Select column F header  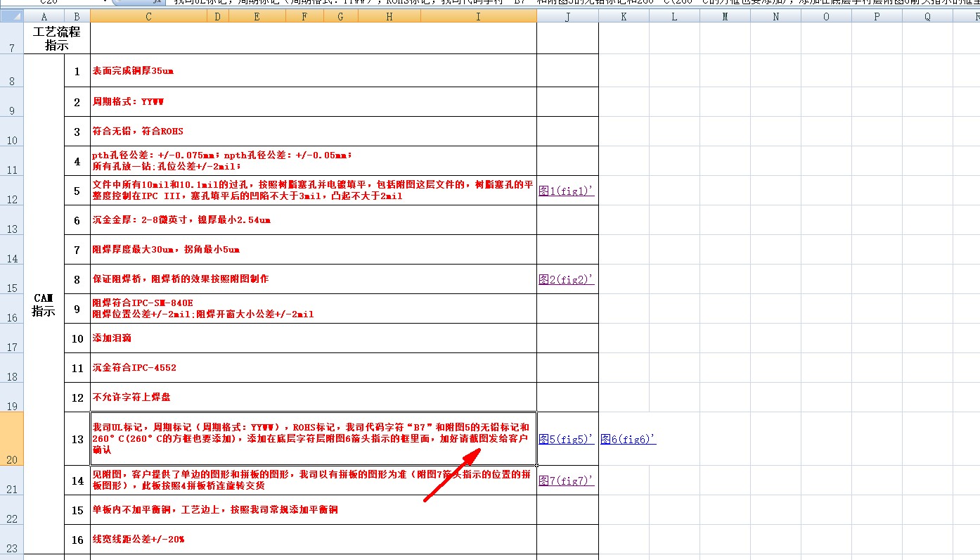304,17
